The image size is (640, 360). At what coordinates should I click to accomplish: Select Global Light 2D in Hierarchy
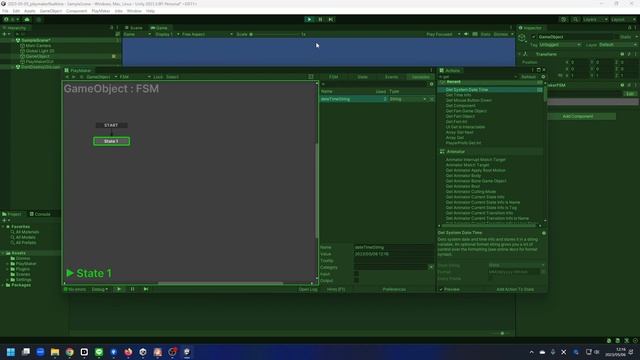coord(40,51)
